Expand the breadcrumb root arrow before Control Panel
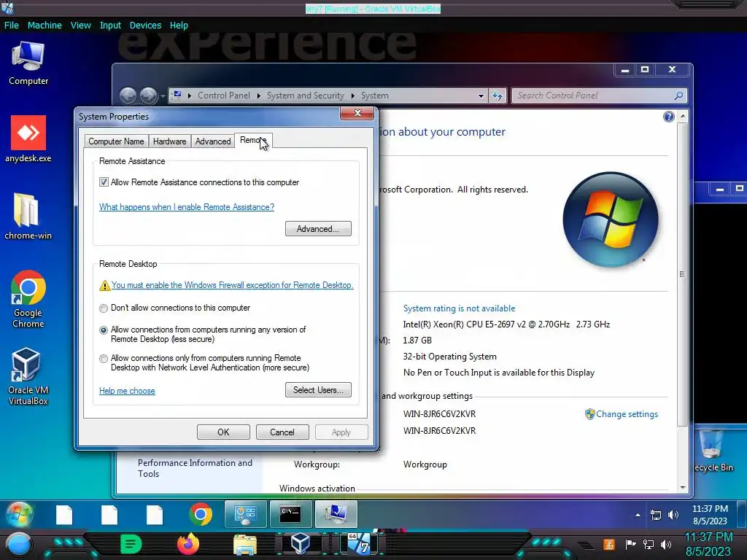The height and width of the screenshot is (560, 747). [x=189, y=96]
